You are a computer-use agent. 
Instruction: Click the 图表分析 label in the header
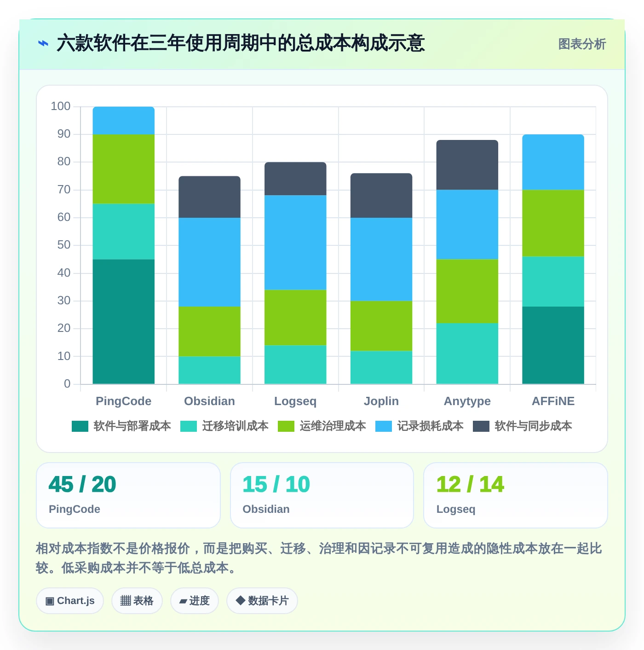click(x=582, y=44)
